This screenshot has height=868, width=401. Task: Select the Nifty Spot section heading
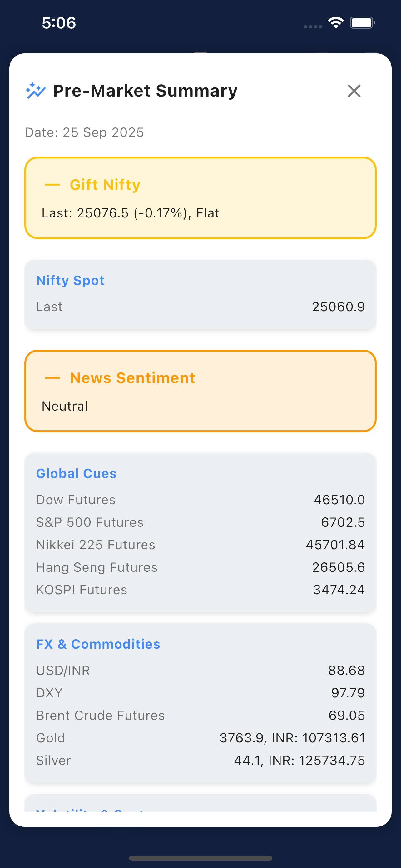(70, 280)
